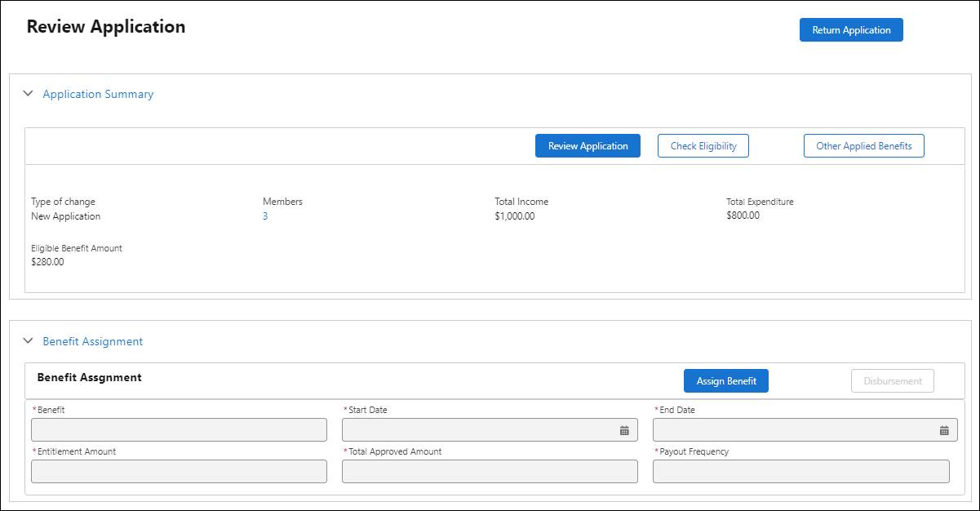
Task: Select the Eligible Benefit Amount value $280.00
Action: tap(47, 262)
